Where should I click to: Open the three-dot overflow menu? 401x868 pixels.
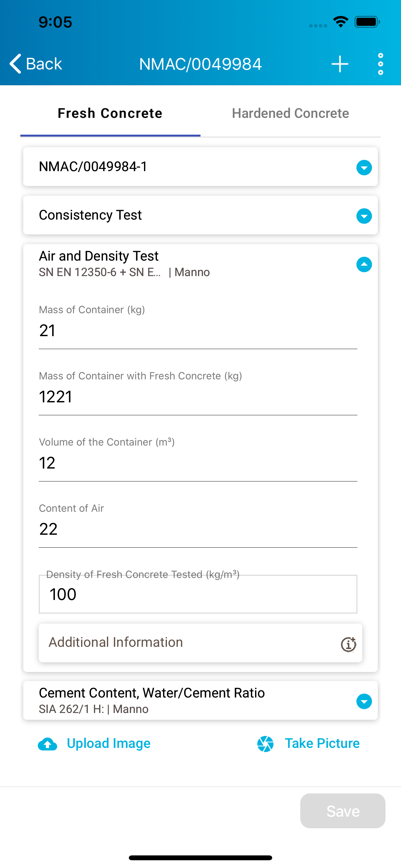tap(380, 64)
